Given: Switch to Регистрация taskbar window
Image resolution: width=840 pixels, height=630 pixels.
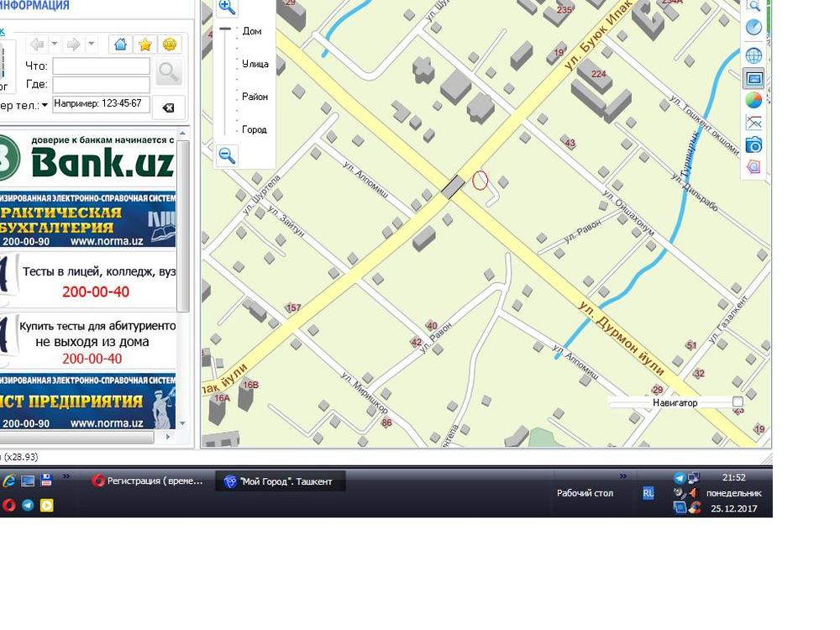Looking at the screenshot, I should pyautogui.click(x=148, y=481).
